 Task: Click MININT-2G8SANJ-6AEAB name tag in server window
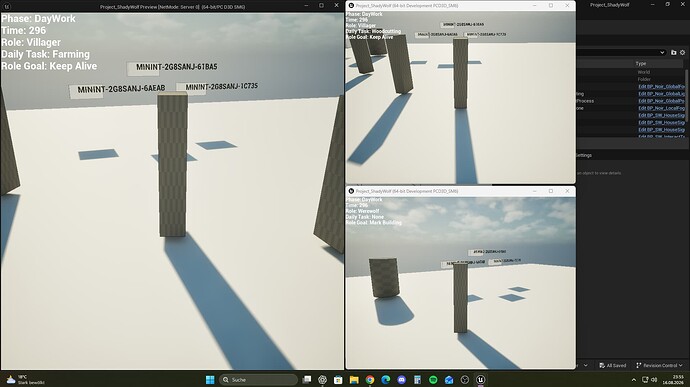pyautogui.click(x=121, y=89)
